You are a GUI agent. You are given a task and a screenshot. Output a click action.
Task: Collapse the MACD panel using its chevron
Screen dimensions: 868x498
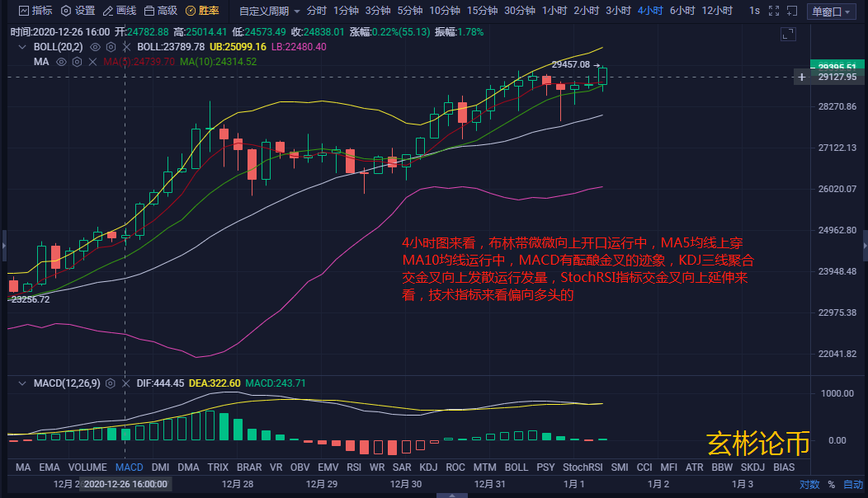coord(22,384)
